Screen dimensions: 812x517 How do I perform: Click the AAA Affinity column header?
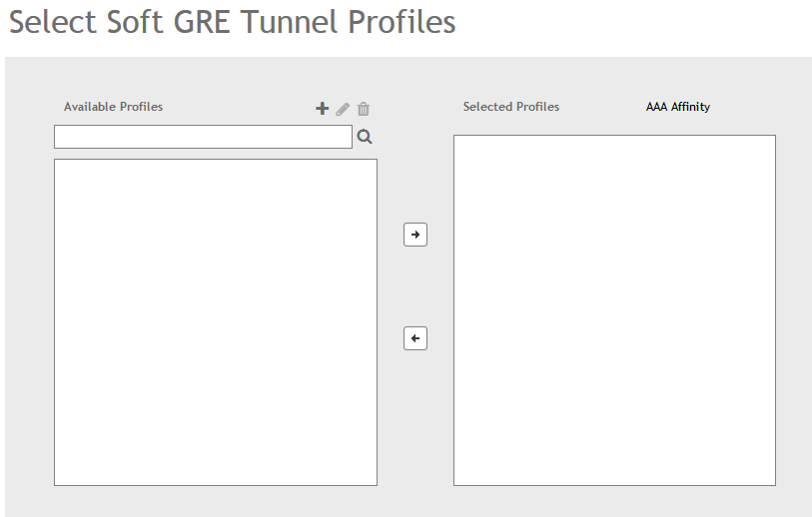click(677, 107)
